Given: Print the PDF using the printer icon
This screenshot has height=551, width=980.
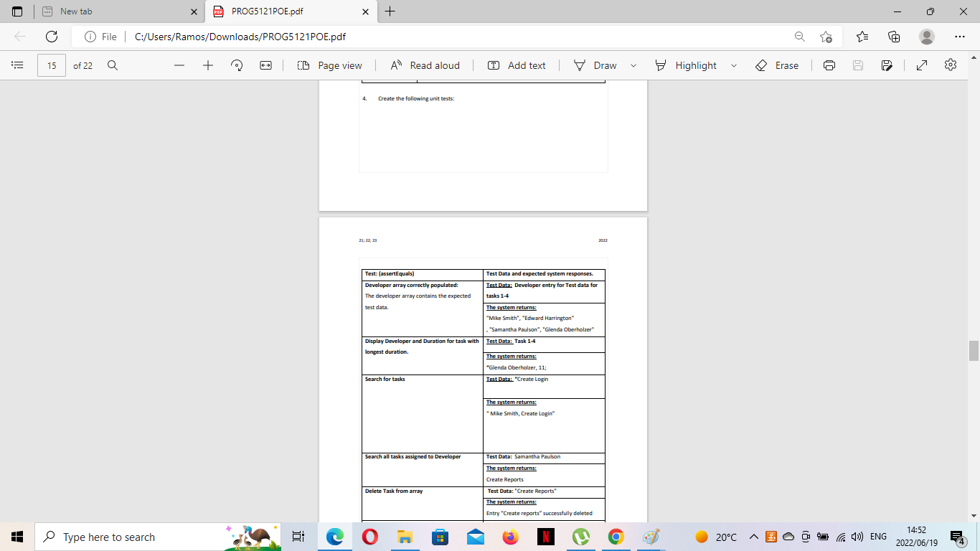Looking at the screenshot, I should point(829,65).
